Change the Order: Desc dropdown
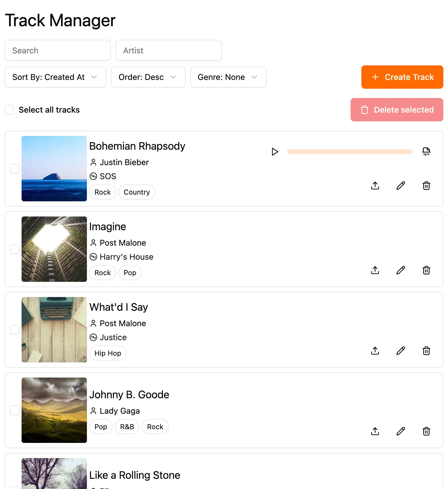448x489 pixels. 148,77
